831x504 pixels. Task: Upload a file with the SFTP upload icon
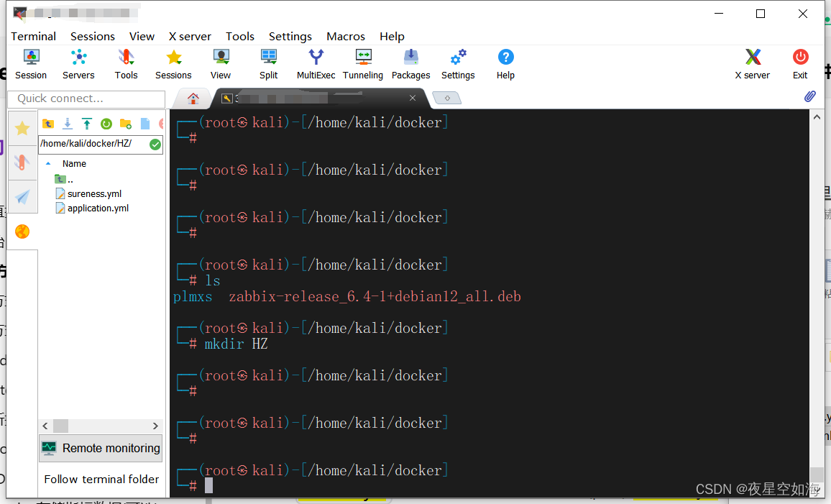click(x=86, y=124)
